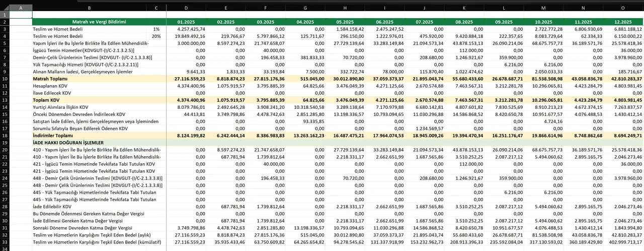Click 'Yük Taşımacılığı Hizmeti [KDVGUT-(I/C-2.1.3.2.11)]' label
644x251 pixels.
[86, 65]
